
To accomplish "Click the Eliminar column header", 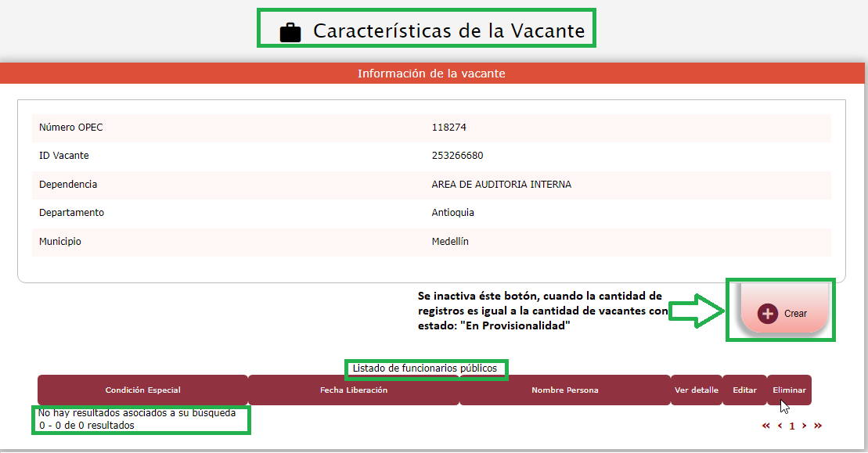I will [x=789, y=390].
